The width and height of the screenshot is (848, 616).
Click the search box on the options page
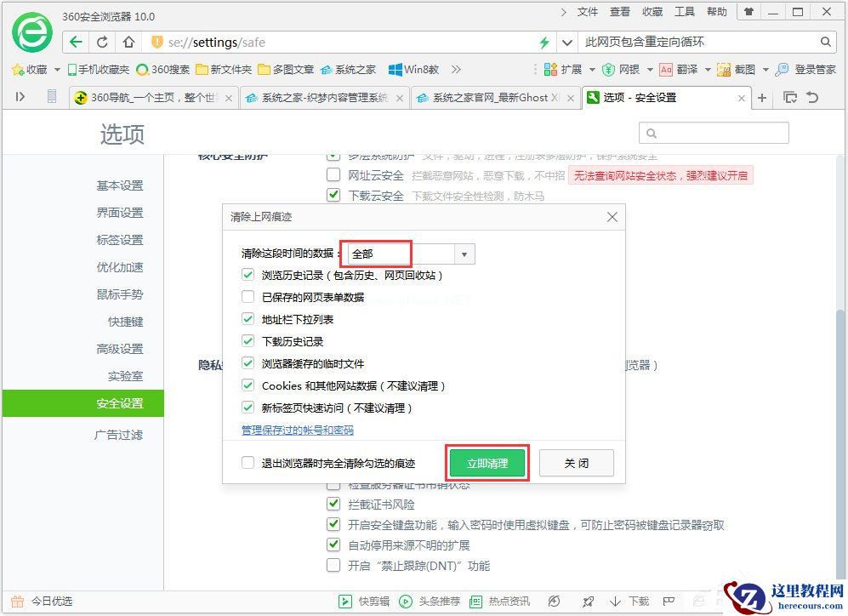(x=714, y=133)
